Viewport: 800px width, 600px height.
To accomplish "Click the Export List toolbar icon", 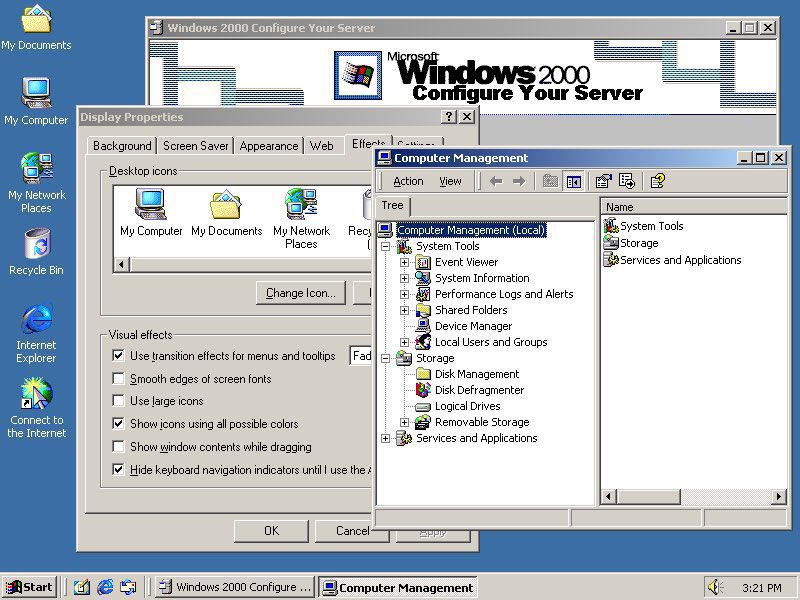I will coord(625,181).
